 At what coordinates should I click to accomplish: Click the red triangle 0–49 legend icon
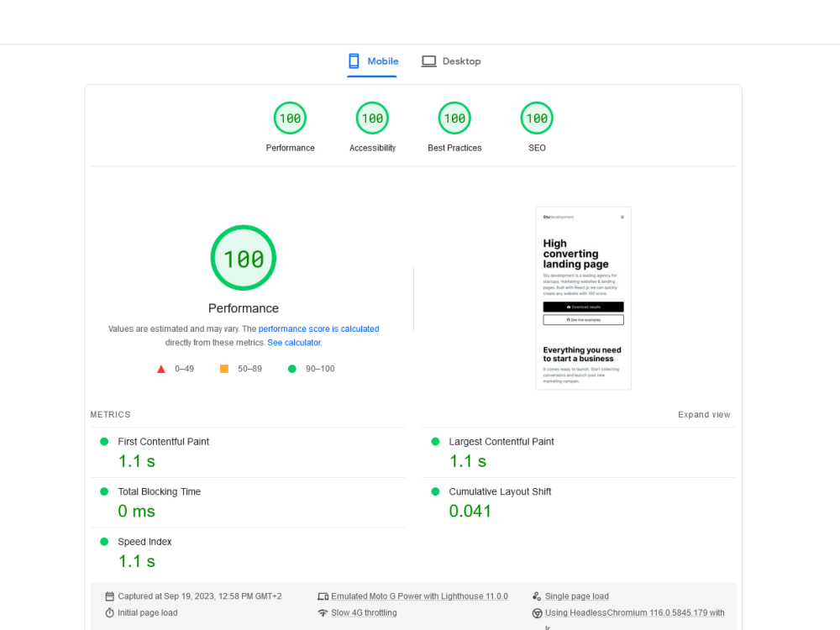pos(160,369)
